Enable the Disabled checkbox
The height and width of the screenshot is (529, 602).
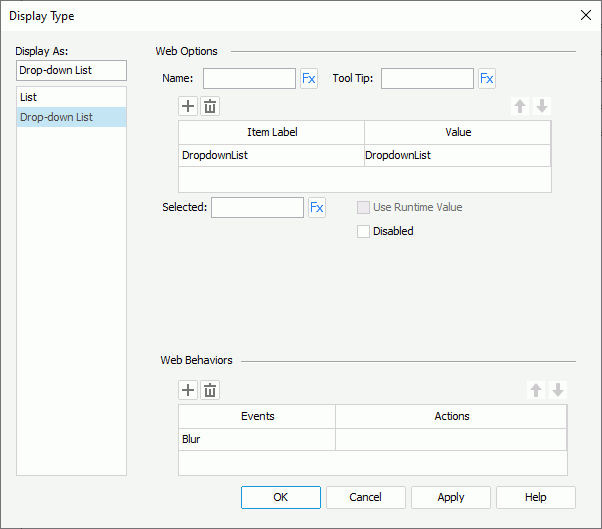pyautogui.click(x=363, y=231)
